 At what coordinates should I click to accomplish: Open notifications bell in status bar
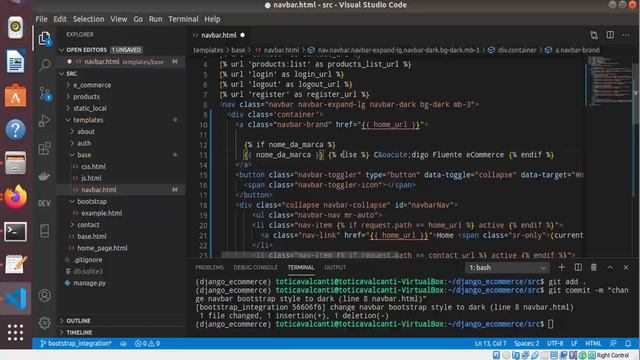click(628, 344)
